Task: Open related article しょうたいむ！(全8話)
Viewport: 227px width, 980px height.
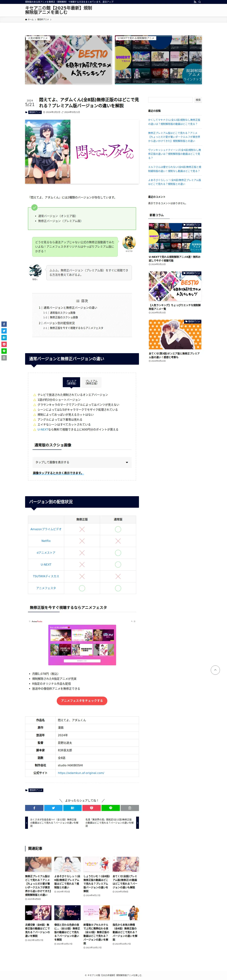Action: point(97,877)
